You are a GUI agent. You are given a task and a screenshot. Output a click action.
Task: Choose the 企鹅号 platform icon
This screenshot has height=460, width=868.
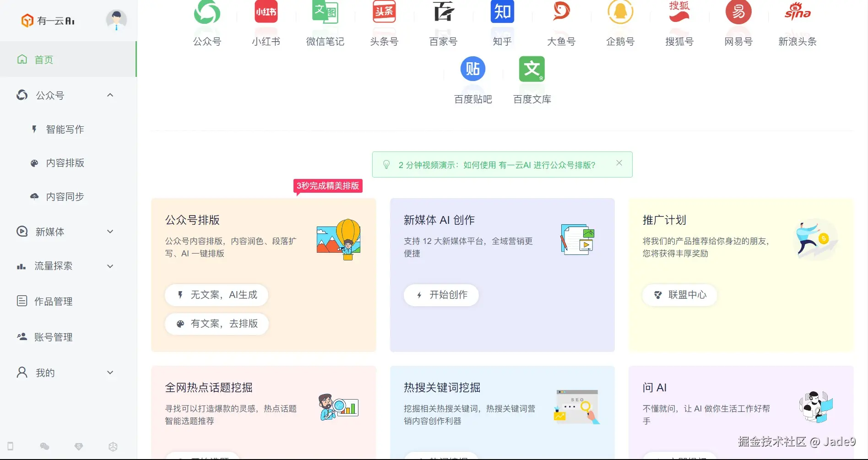pyautogui.click(x=620, y=11)
